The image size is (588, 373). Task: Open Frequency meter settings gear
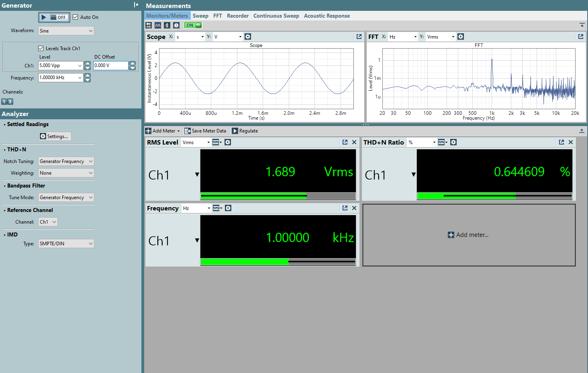[x=228, y=208]
